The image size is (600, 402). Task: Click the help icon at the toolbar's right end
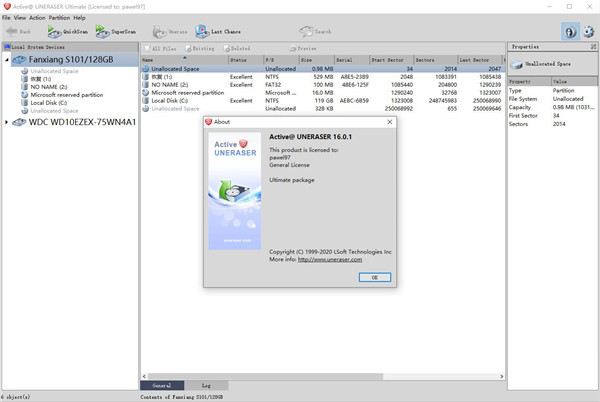tap(570, 32)
